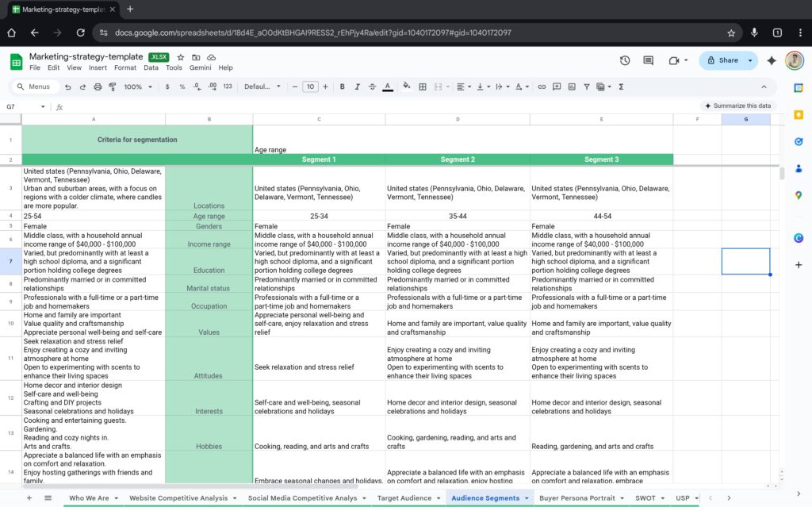Open the fill color picker
This screenshot has width=812, height=507.
pyautogui.click(x=407, y=86)
